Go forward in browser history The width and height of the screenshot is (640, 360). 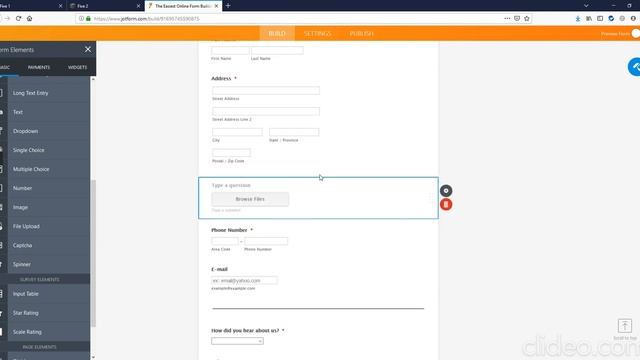pos(7,18)
